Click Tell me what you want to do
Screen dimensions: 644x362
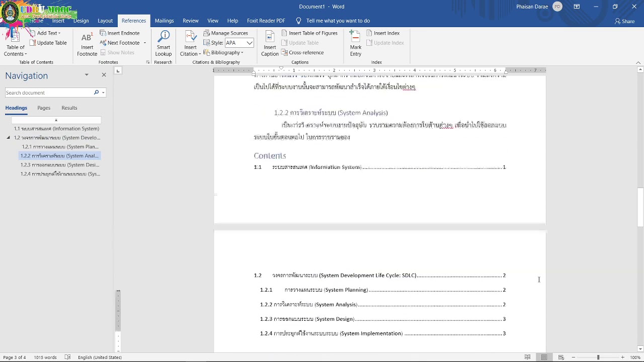[x=333, y=21]
